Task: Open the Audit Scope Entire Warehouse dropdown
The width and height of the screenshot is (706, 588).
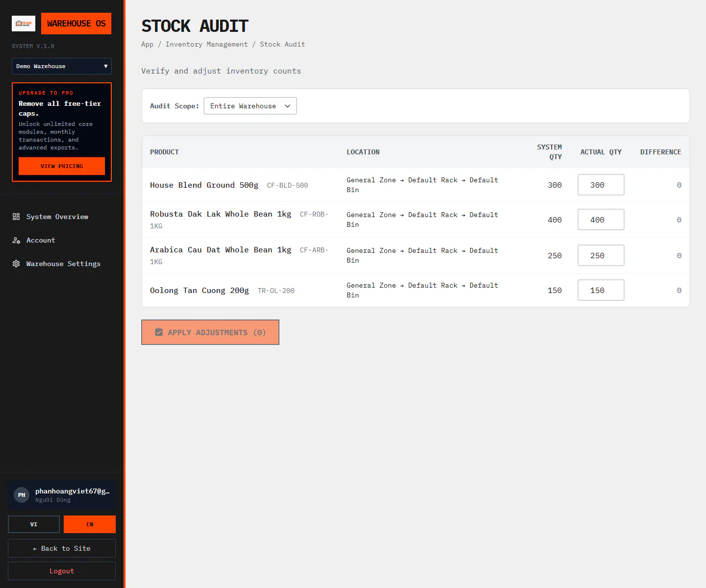Action: pyautogui.click(x=250, y=106)
